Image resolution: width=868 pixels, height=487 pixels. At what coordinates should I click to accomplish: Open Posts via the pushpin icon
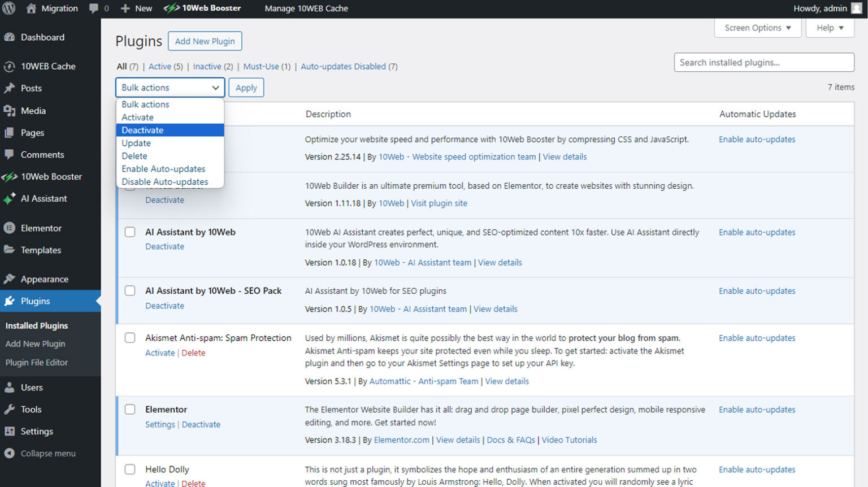9,88
